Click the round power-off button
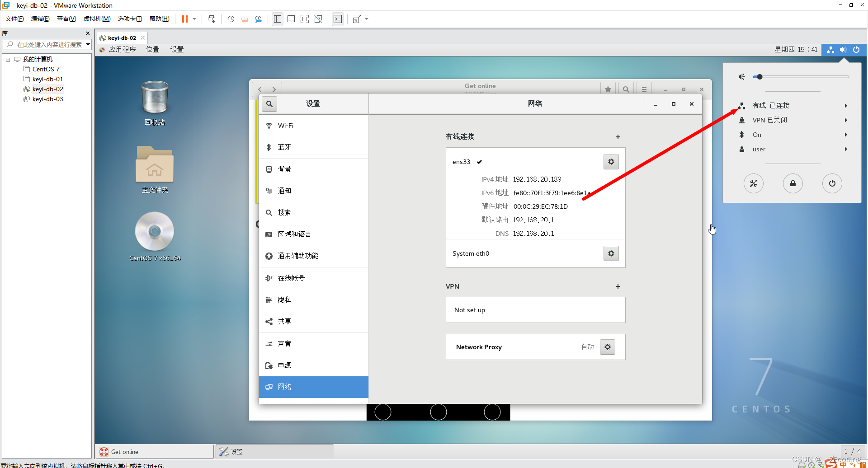Screen dimensions: 868x468 832,183
